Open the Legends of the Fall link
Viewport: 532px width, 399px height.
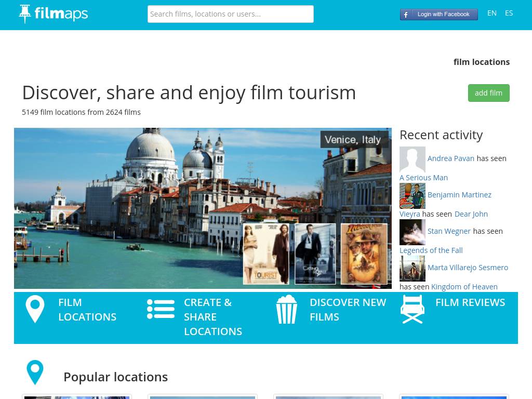431,250
